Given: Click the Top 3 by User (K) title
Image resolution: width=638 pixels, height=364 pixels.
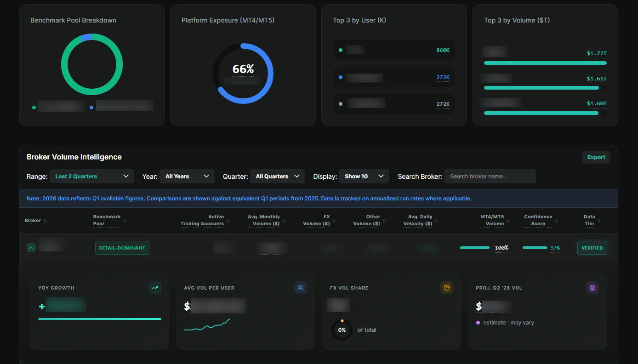Looking at the screenshot, I should (359, 20).
